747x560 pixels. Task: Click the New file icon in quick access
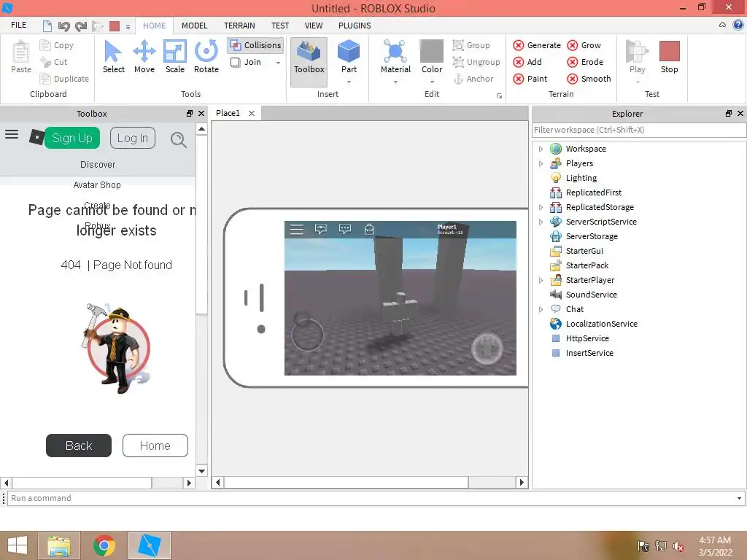tap(47, 26)
